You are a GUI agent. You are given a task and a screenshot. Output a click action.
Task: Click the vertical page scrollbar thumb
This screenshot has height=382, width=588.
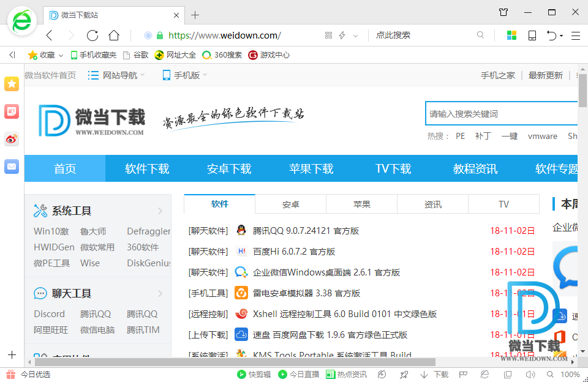coord(582,91)
